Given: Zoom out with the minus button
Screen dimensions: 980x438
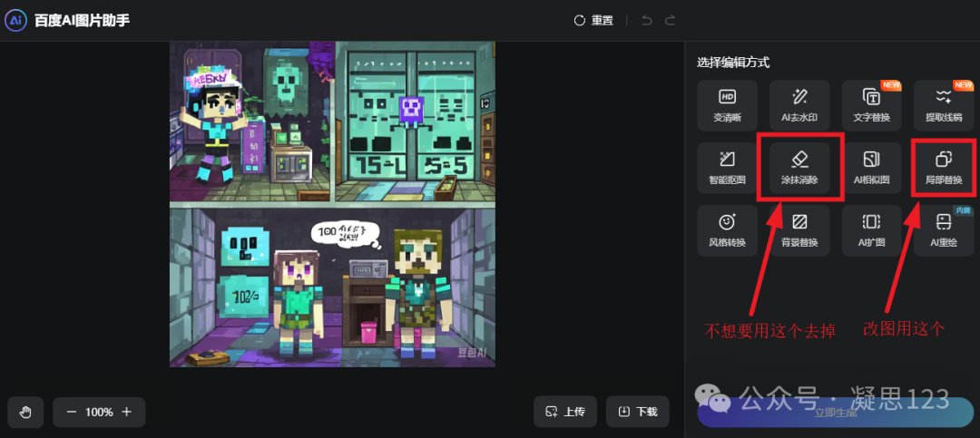Looking at the screenshot, I should point(72,413).
